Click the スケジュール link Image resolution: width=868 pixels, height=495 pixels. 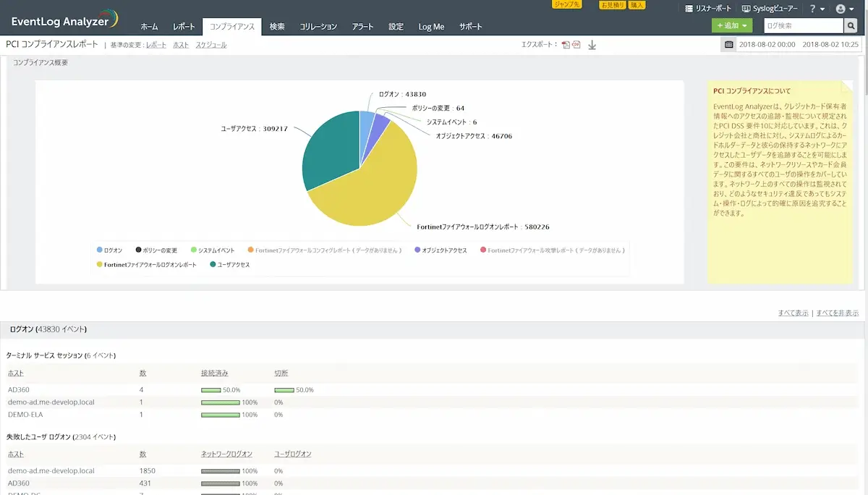[x=211, y=45]
